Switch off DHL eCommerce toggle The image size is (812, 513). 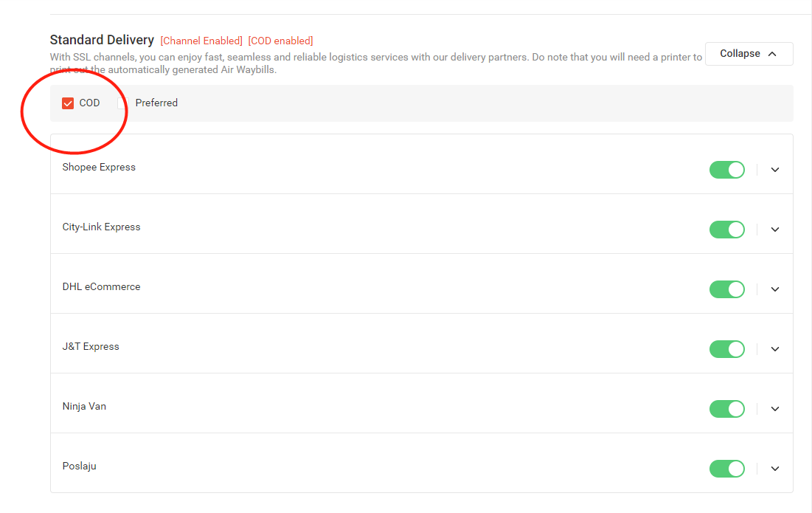tap(727, 289)
